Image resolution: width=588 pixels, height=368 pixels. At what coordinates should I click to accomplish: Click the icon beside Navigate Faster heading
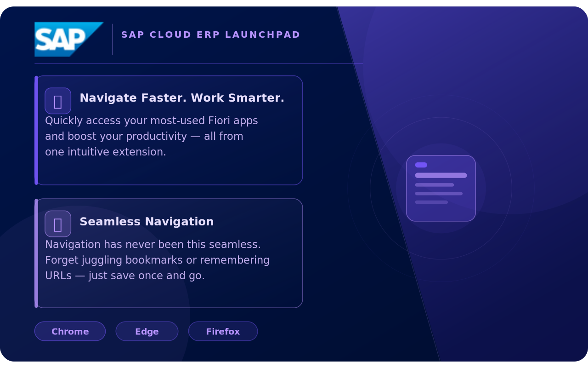(x=58, y=101)
